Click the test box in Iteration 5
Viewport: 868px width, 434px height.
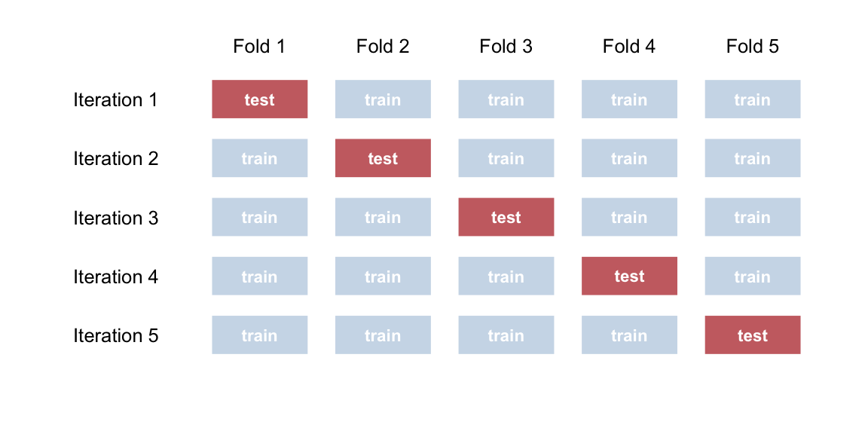(x=752, y=335)
